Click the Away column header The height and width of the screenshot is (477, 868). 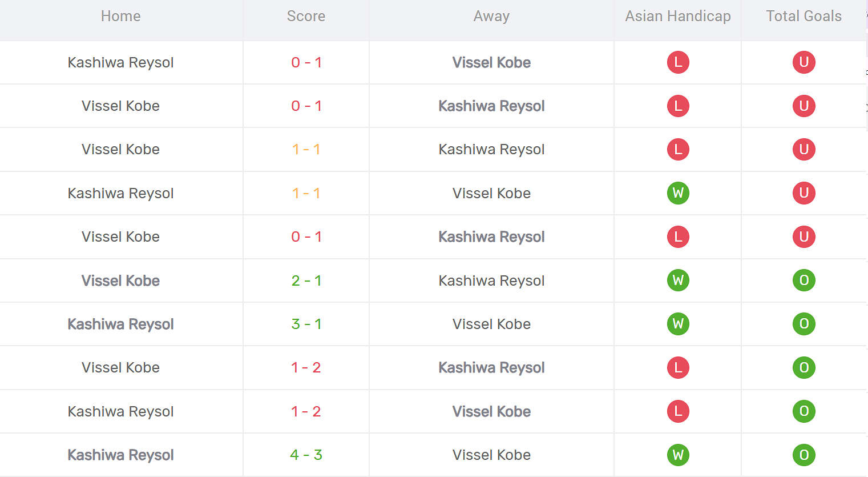(491, 16)
